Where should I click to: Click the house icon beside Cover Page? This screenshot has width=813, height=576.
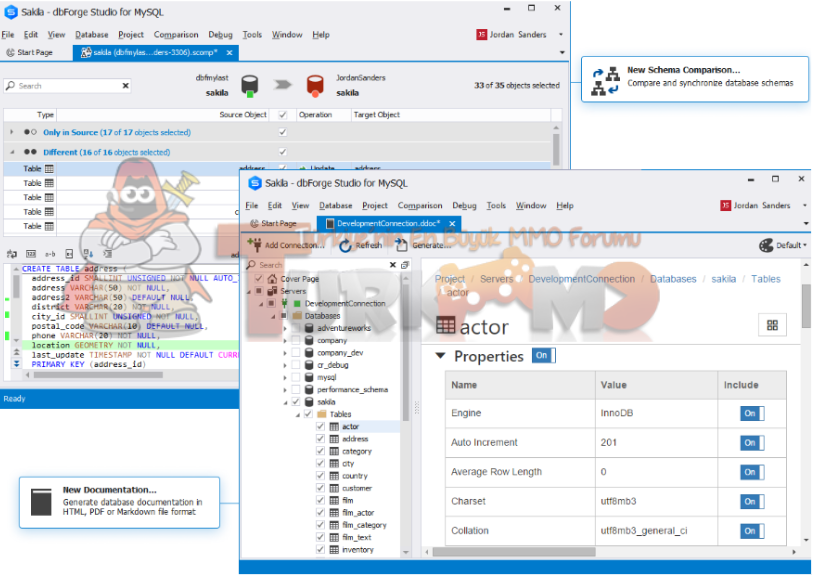pos(272,279)
